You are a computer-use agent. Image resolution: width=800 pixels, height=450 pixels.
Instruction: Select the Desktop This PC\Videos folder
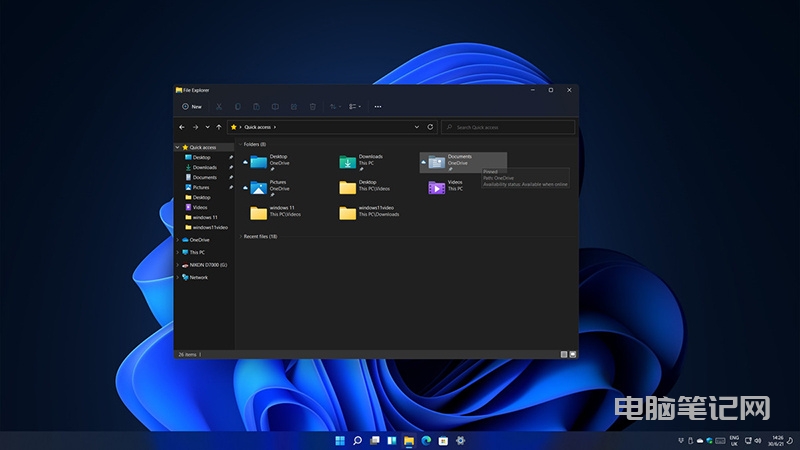347,188
